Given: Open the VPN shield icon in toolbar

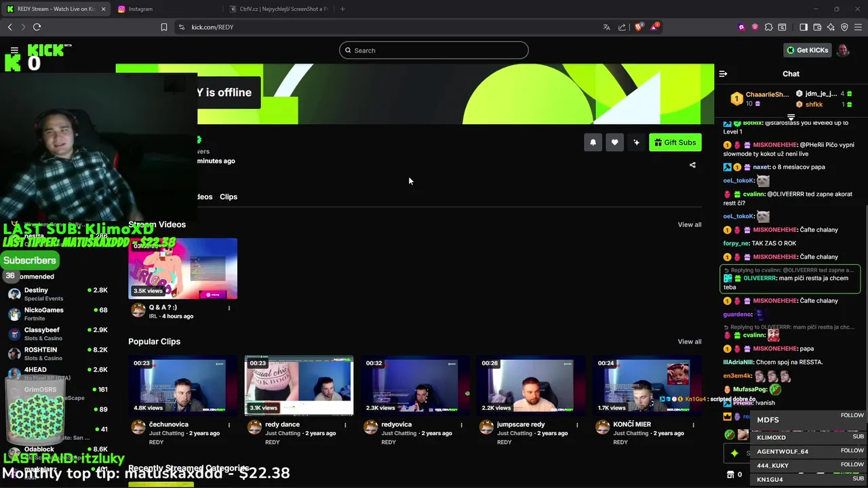Looking at the screenshot, I should coord(844,27).
